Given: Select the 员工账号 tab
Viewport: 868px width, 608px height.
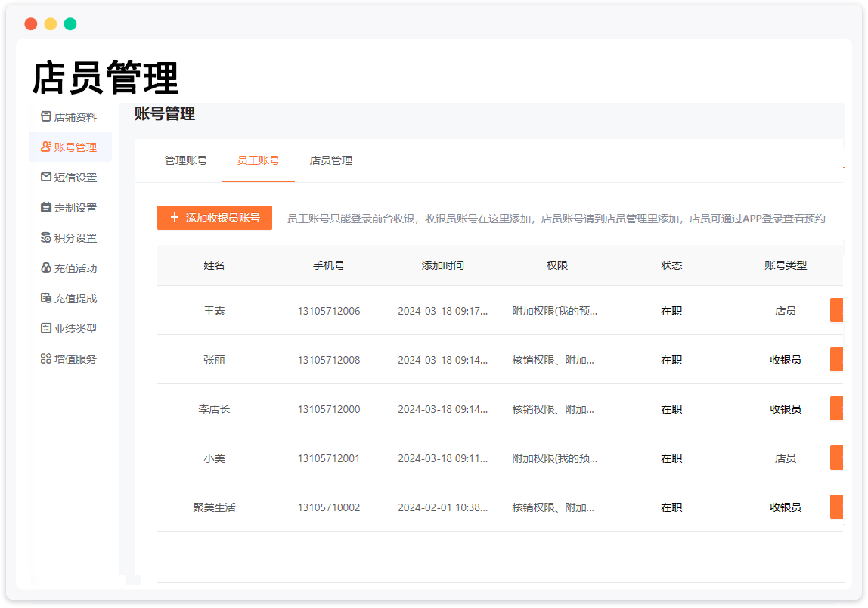Looking at the screenshot, I should click(x=258, y=160).
